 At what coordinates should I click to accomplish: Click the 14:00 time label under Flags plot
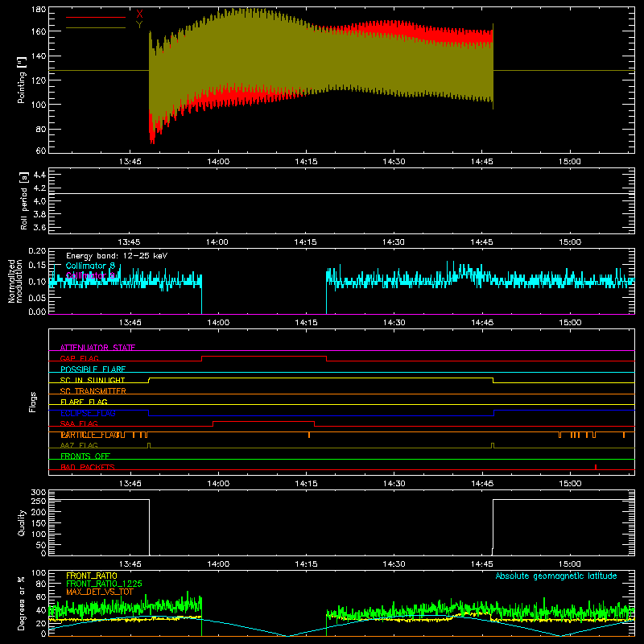(218, 484)
